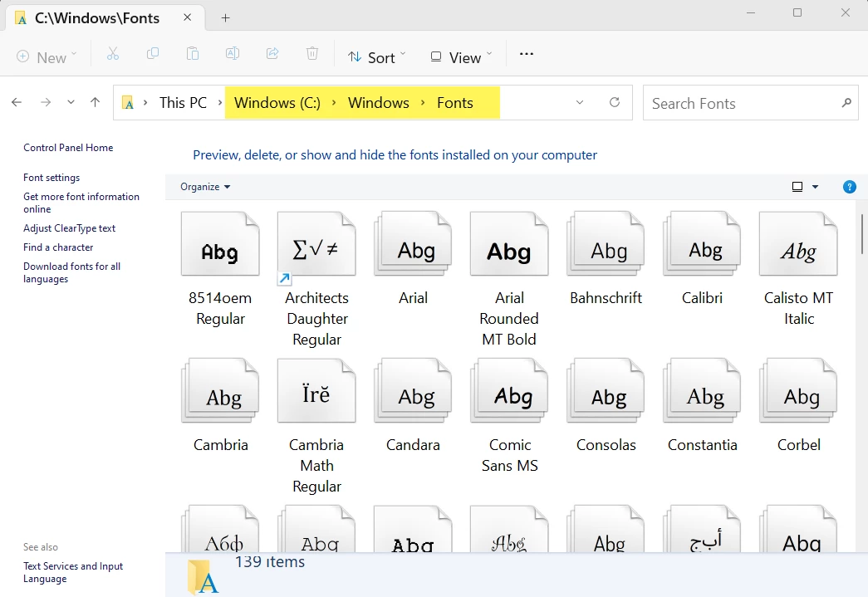Click the Paste clipboard icon
The image size is (868, 597).
pos(193,54)
